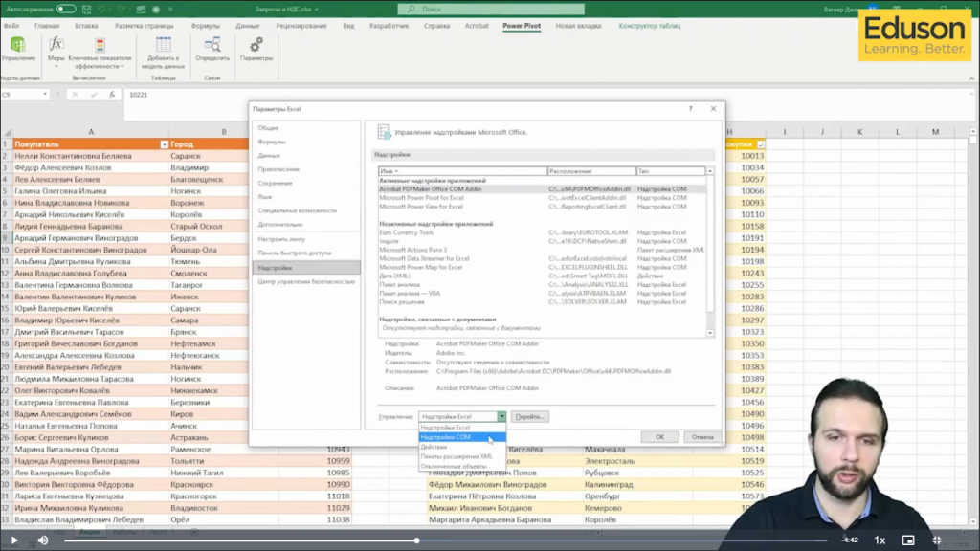Open the Файл tab
This screenshot has width=980, height=551.
pos(11,26)
